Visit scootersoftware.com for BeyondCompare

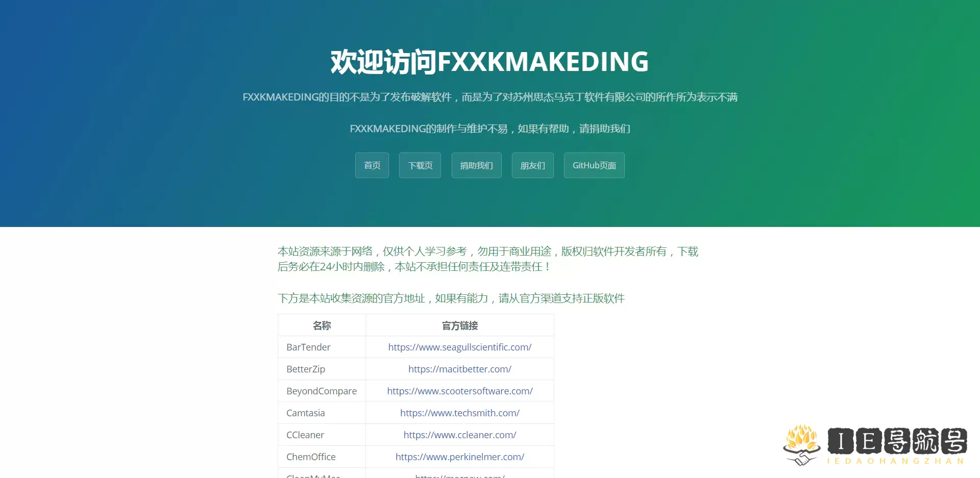459,391
